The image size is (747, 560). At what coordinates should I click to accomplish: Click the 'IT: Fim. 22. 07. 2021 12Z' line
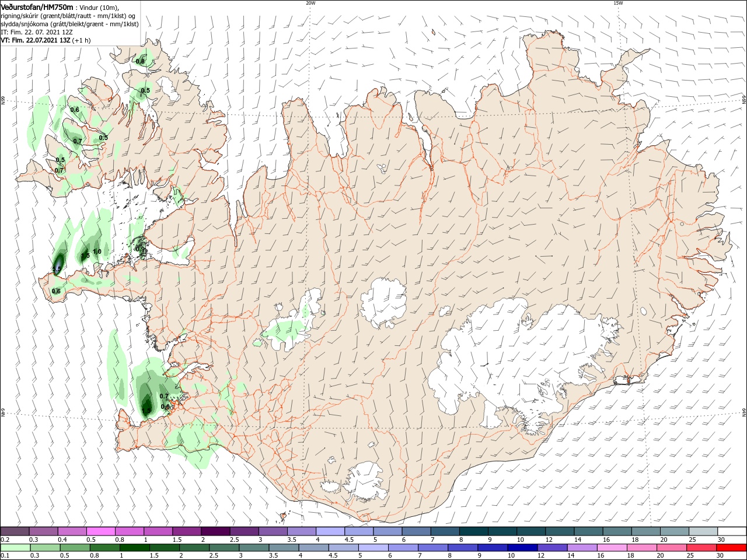[x=36, y=32]
